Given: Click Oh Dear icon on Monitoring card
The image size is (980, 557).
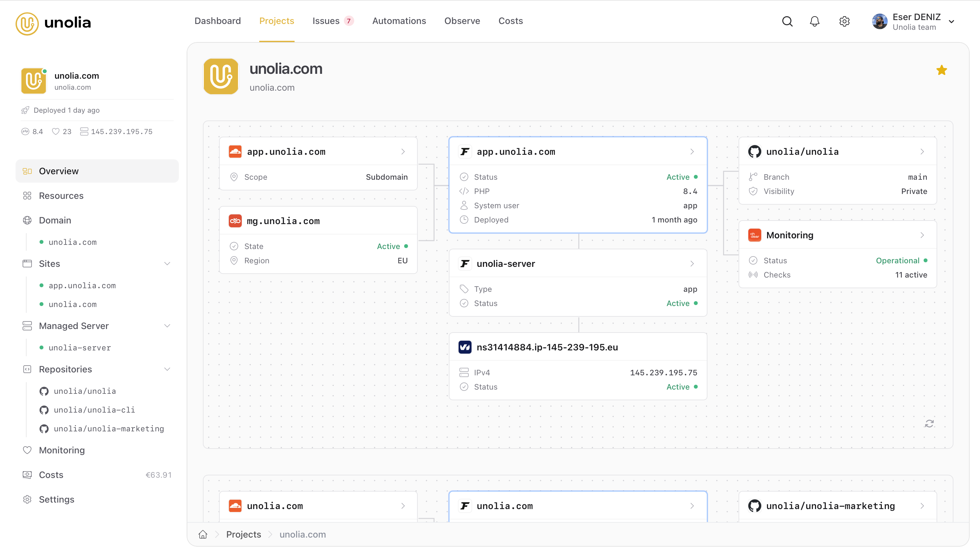Looking at the screenshot, I should coord(754,235).
